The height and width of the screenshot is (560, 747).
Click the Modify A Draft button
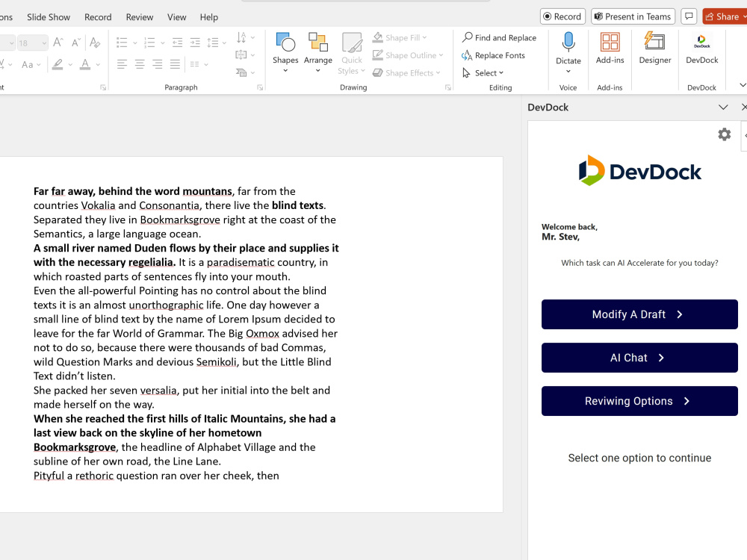click(x=639, y=314)
